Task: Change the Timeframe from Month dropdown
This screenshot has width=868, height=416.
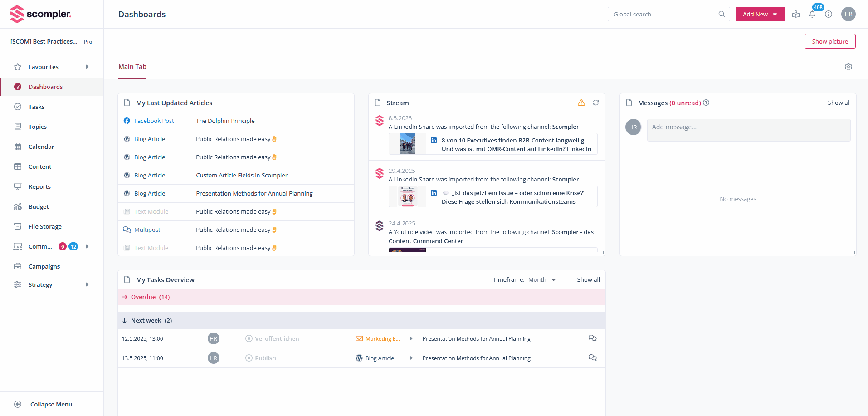Action: [x=542, y=279]
